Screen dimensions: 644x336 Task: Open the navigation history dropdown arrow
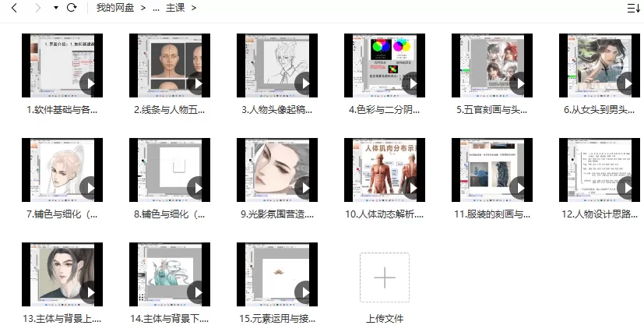(55, 8)
